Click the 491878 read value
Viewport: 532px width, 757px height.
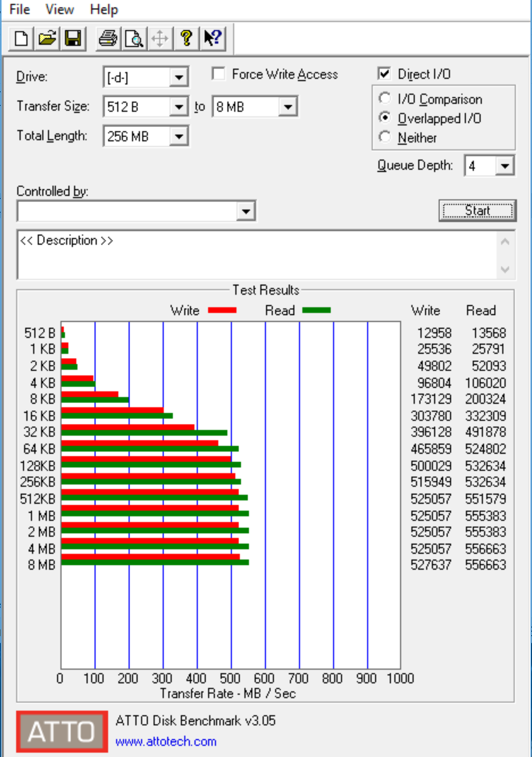[486, 432]
